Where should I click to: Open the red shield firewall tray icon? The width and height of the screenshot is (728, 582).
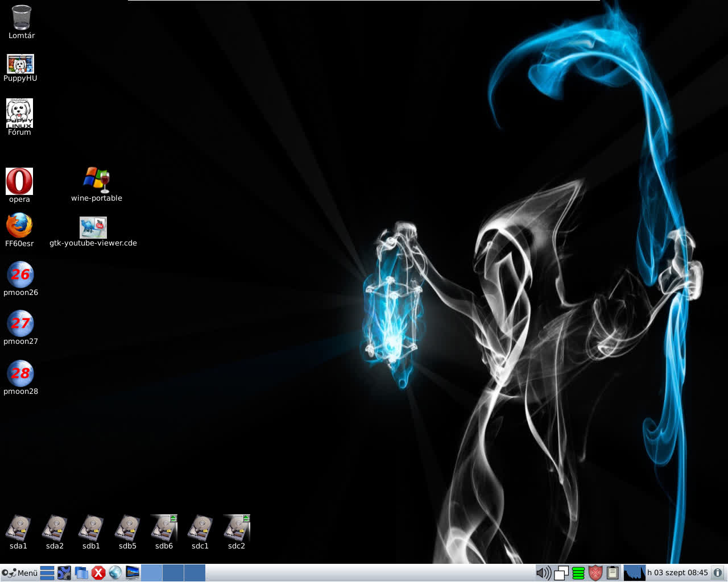[595, 573]
